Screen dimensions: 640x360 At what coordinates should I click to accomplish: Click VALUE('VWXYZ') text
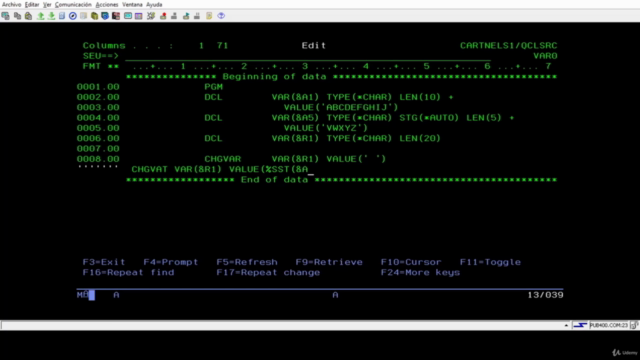(x=326, y=128)
